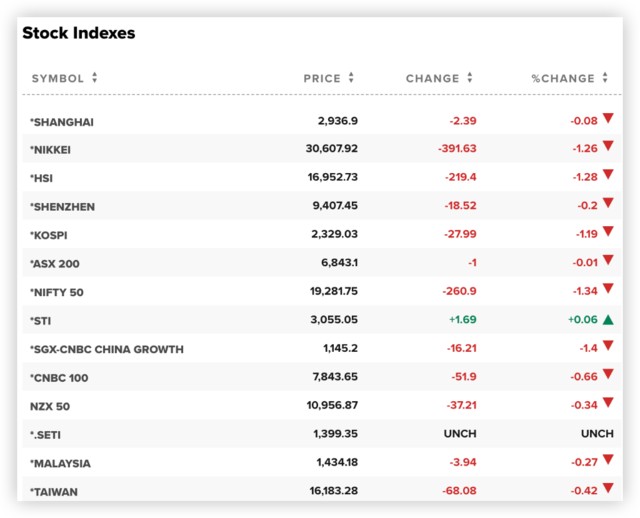Select the *SGX-CNBC CHINA GROWTH symbol

(x=107, y=350)
